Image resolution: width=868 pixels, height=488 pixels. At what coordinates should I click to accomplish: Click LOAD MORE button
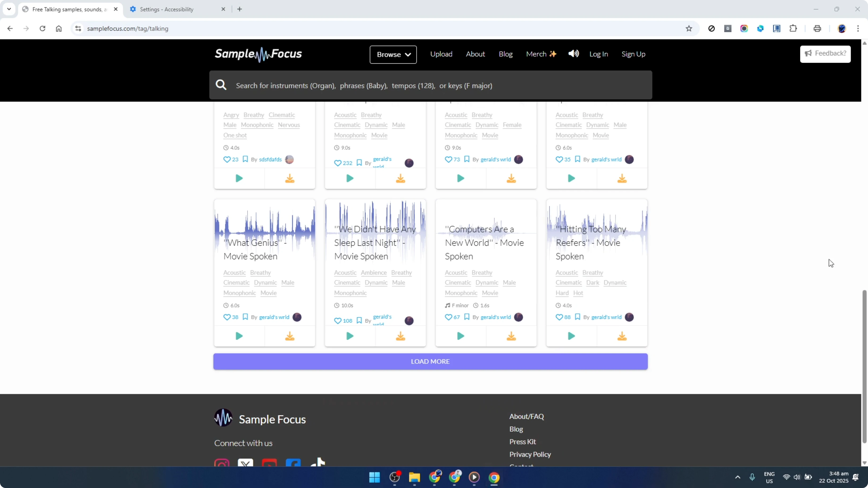coord(430,361)
